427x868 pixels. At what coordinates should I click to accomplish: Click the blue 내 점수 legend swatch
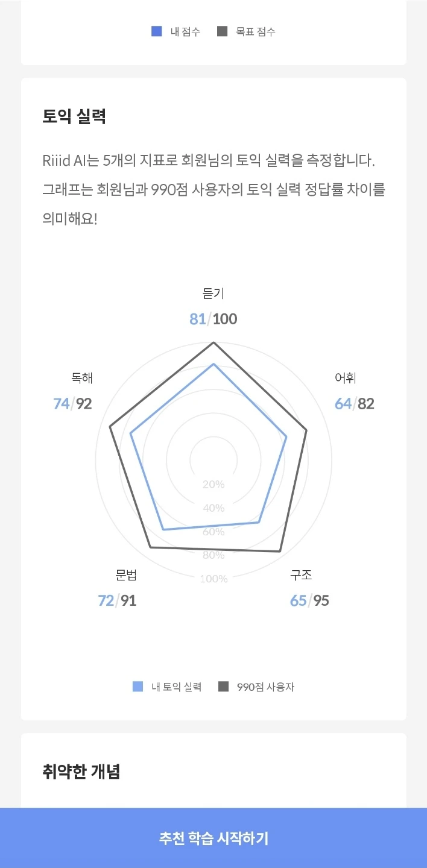click(x=157, y=31)
